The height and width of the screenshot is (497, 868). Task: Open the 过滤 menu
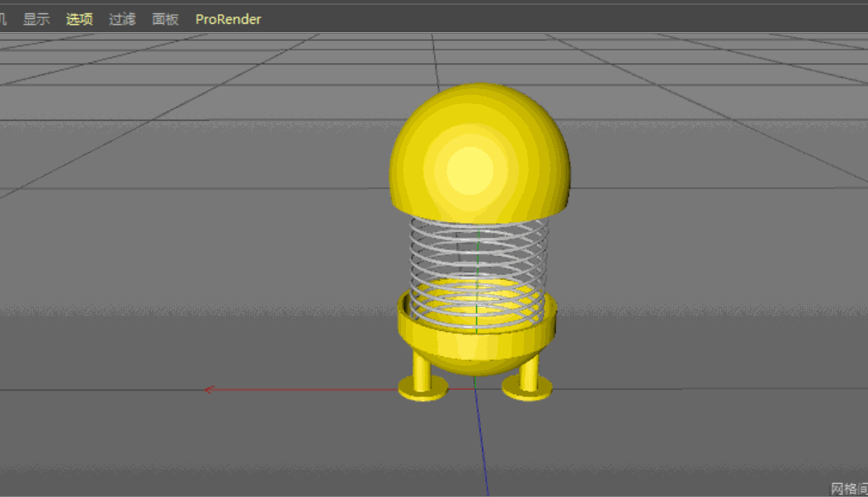point(122,19)
